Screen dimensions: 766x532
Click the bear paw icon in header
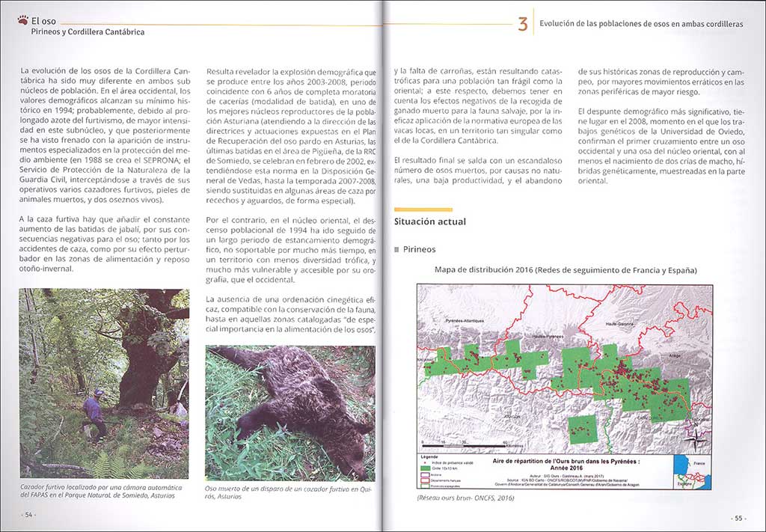pos(22,21)
